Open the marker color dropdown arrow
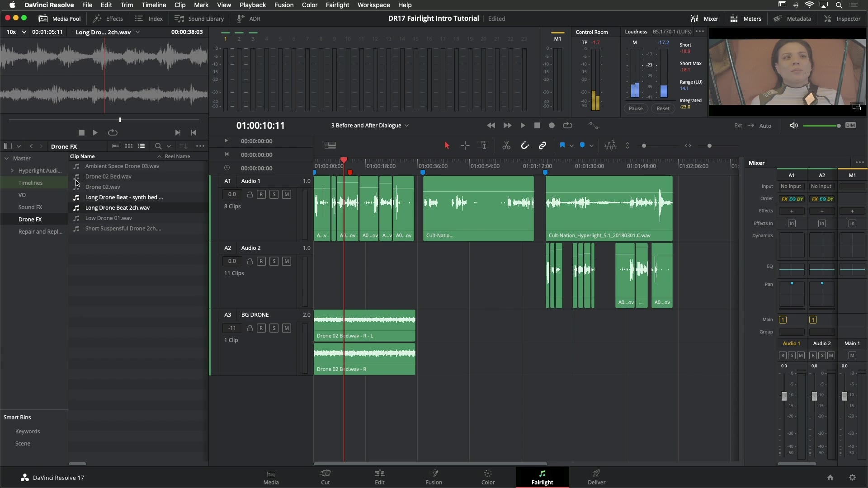The width and height of the screenshot is (868, 488). (x=592, y=146)
